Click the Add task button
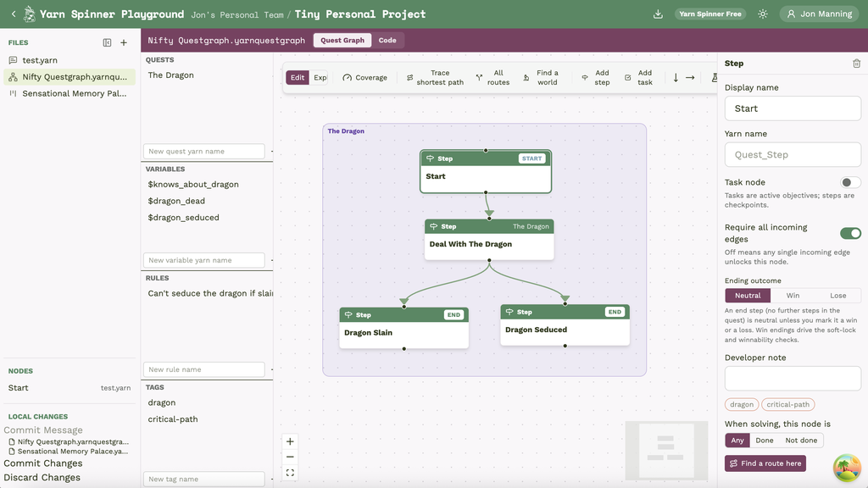Screen dimensions: 868x488 click(639, 77)
